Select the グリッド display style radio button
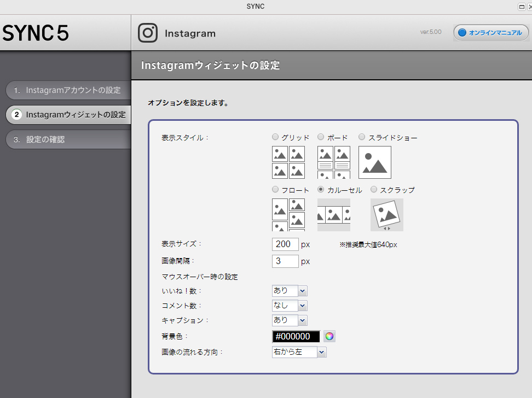Viewport: 532px width, 398px height. coord(275,137)
